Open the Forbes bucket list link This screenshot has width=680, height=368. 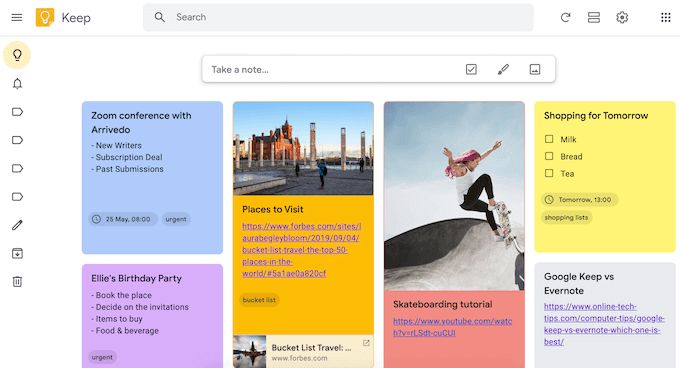pyautogui.click(x=301, y=250)
